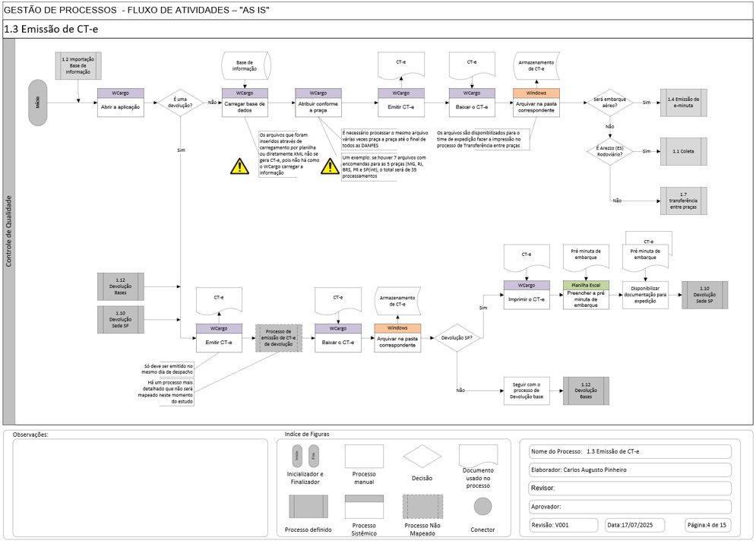Image resolution: width=756 pixels, height=547 pixels.
Task: Select the É necessário processar o mesmo arquivo note
Action: tap(384, 139)
